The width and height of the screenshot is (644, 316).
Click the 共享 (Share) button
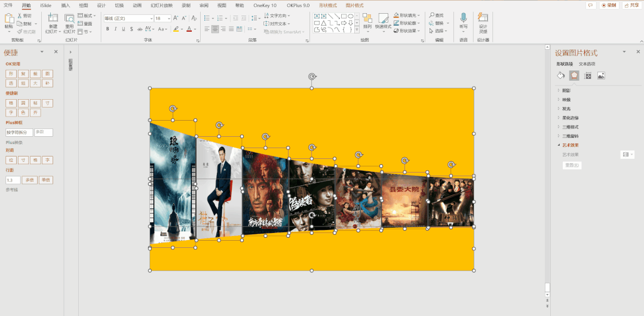(x=633, y=5)
